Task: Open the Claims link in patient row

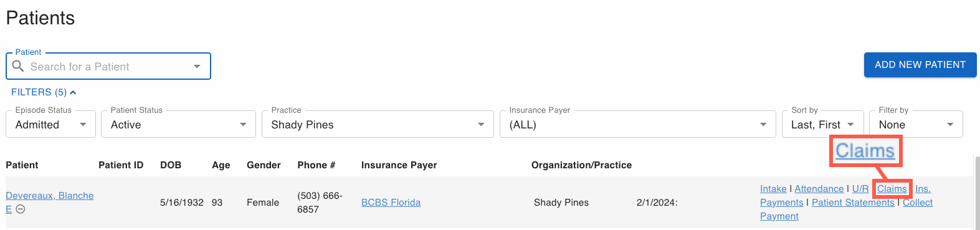Action: point(892,189)
